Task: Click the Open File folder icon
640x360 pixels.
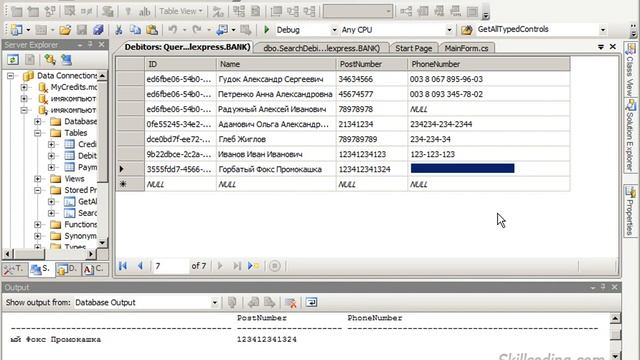Action: tap(65, 30)
